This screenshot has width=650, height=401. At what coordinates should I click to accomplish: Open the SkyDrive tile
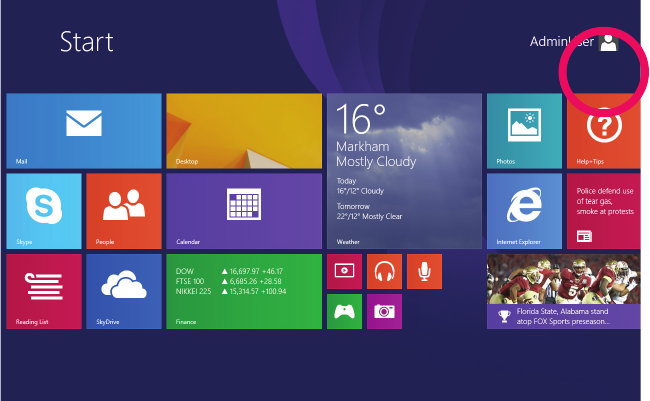[x=124, y=292]
